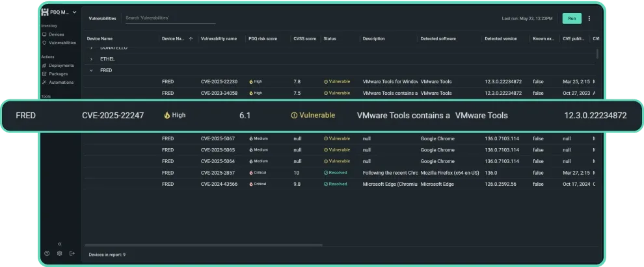Open Automations in the sidebar
Image resolution: width=644 pixels, height=267 pixels.
click(x=61, y=83)
